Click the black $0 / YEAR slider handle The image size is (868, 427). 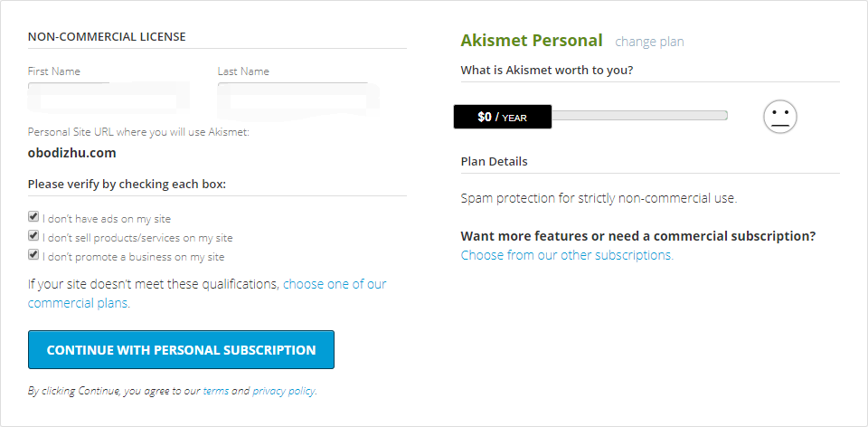[x=503, y=117]
